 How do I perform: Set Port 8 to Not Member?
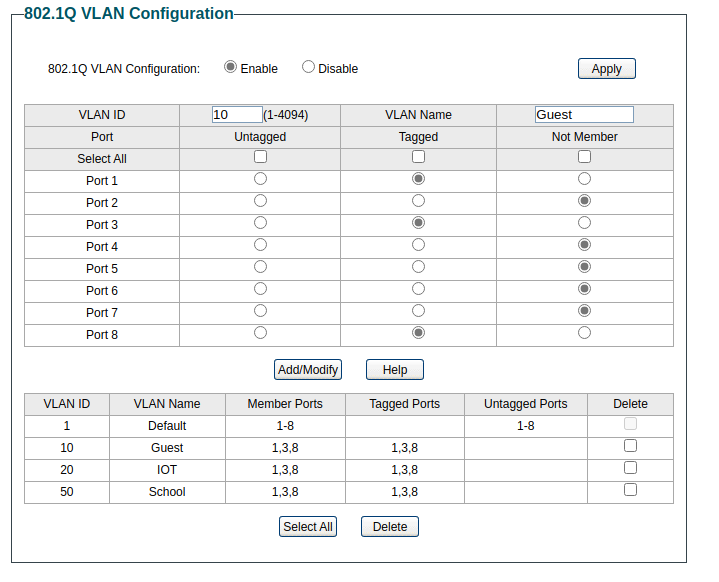click(584, 333)
